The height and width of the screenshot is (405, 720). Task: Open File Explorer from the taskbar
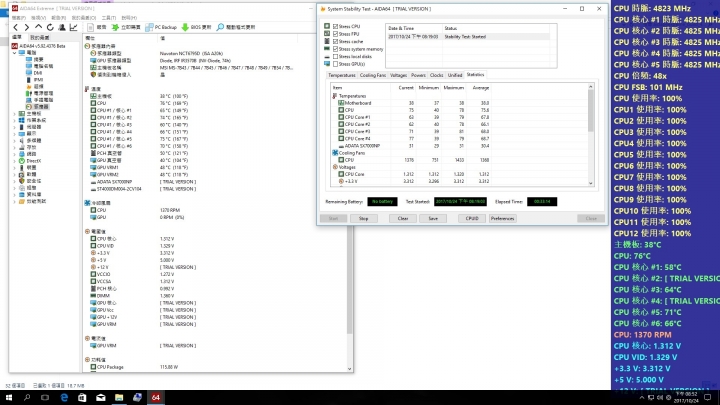tap(119, 398)
